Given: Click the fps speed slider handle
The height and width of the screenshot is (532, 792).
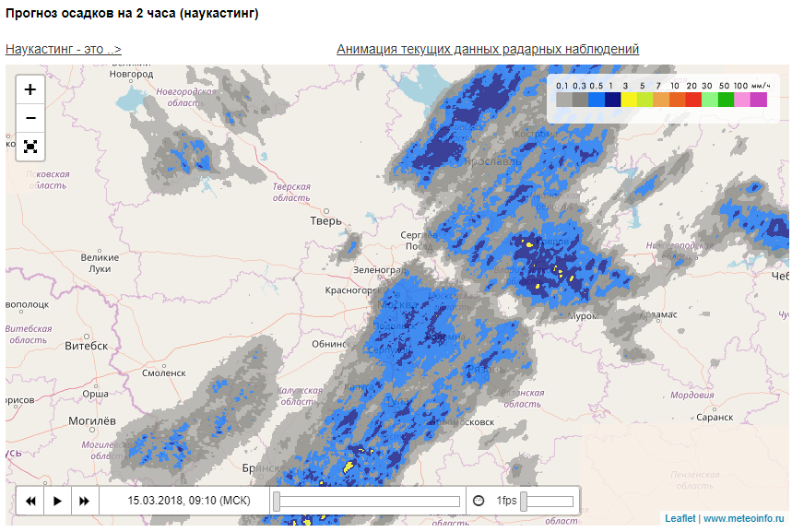Looking at the screenshot, I should 524,502.
